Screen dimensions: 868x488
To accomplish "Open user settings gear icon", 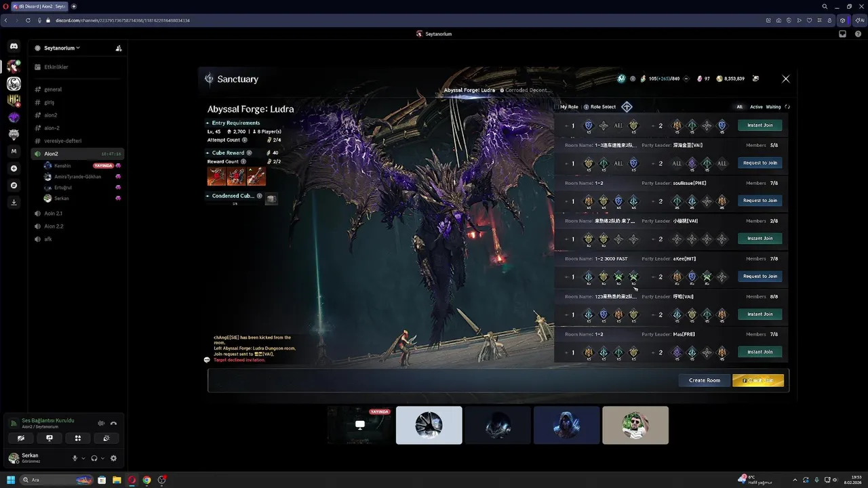I will (113, 458).
